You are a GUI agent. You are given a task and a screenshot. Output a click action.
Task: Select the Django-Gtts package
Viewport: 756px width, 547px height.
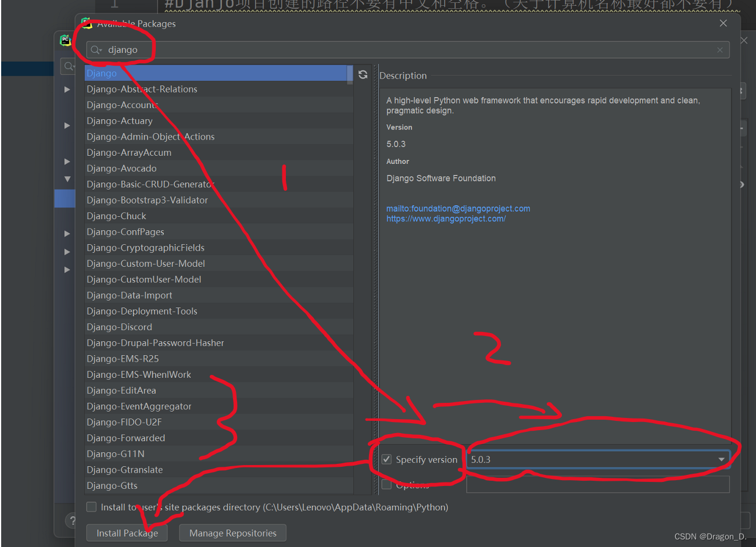[x=219, y=486]
